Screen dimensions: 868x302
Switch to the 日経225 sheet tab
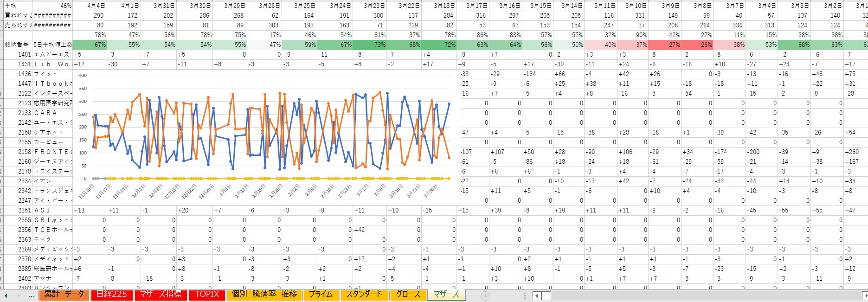(112, 295)
